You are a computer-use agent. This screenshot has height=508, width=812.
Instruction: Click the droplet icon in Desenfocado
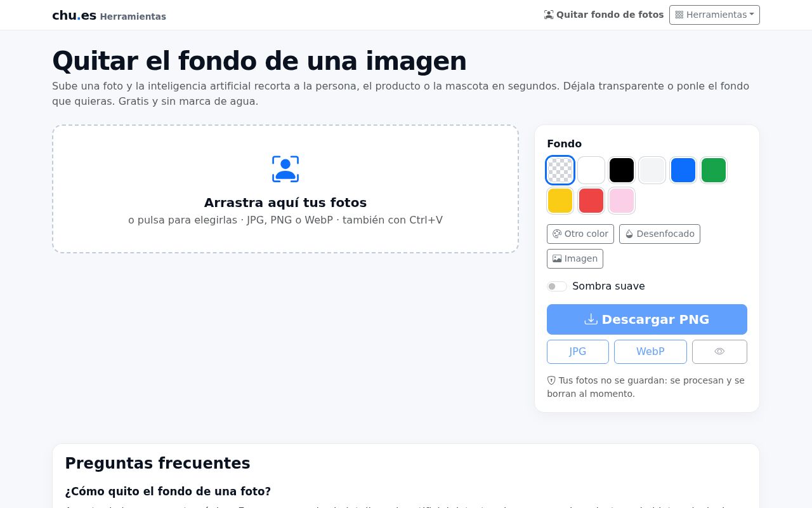629,234
